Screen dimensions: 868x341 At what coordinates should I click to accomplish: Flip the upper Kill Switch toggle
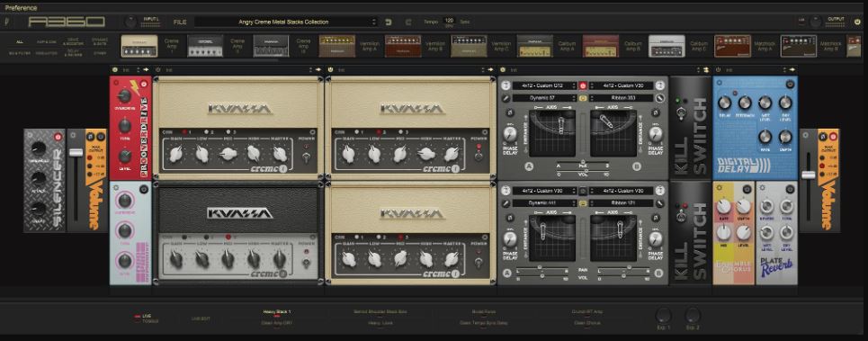pos(681,112)
